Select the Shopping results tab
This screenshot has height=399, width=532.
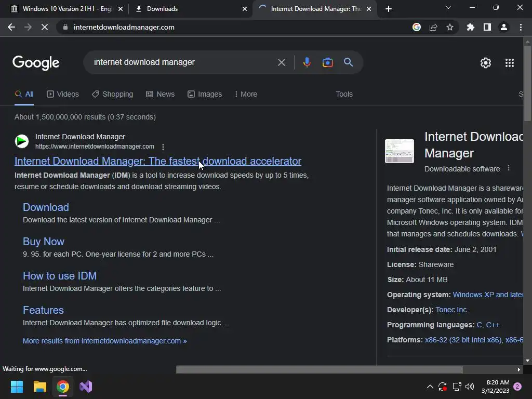tap(112, 94)
